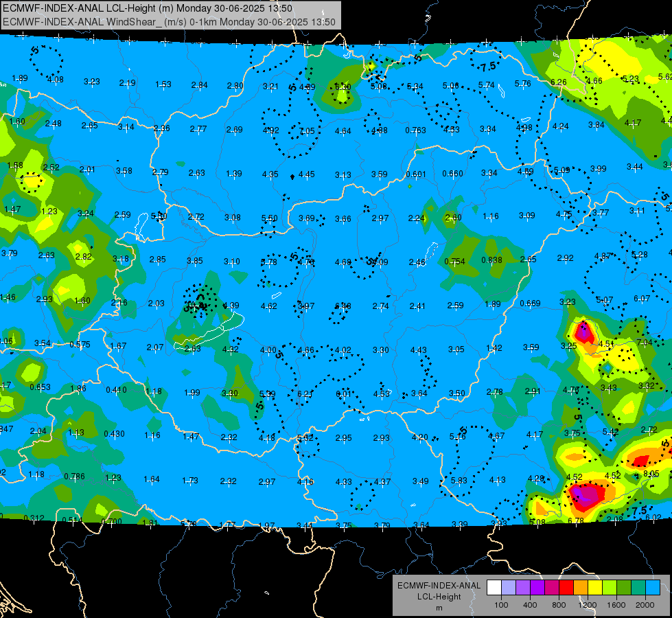Image resolution: width=672 pixels, height=618 pixels.
Task: Click the lime-green legend swatch left of 1600
Action: coord(610,588)
